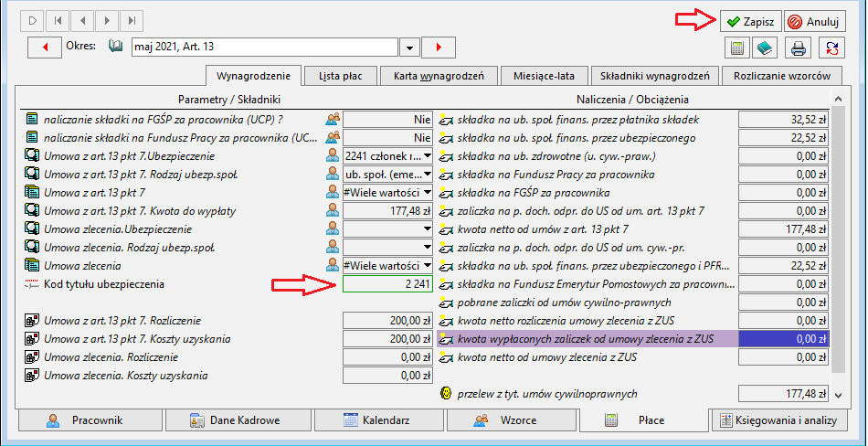
Task: Go to last record navigation button
Action: coord(132,21)
